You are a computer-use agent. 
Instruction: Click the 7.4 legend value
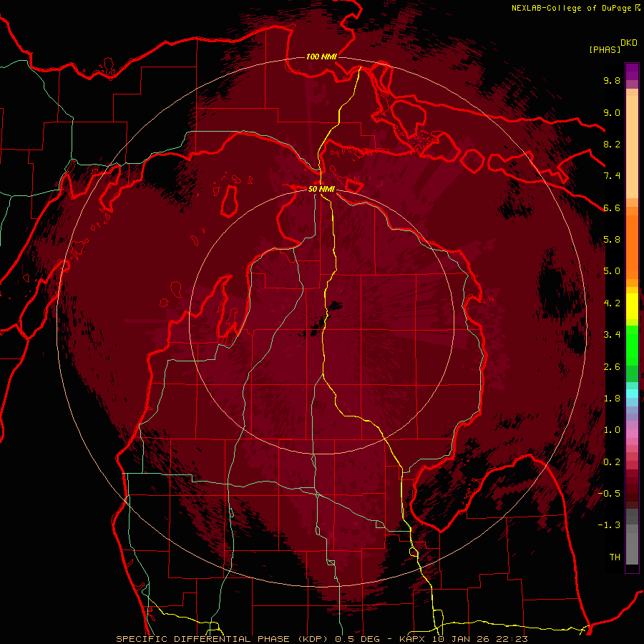[x=612, y=176]
